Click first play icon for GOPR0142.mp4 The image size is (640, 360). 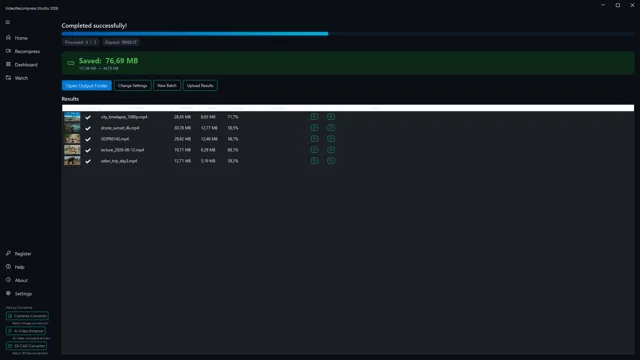tap(314, 139)
